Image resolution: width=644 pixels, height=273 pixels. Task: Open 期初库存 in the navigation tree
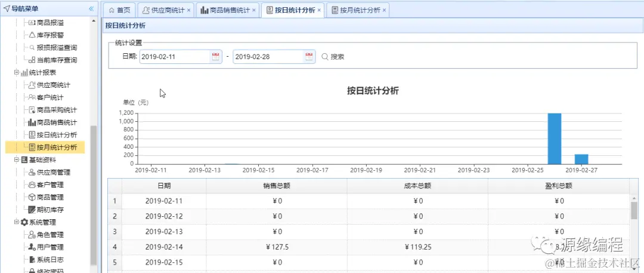(x=46, y=210)
